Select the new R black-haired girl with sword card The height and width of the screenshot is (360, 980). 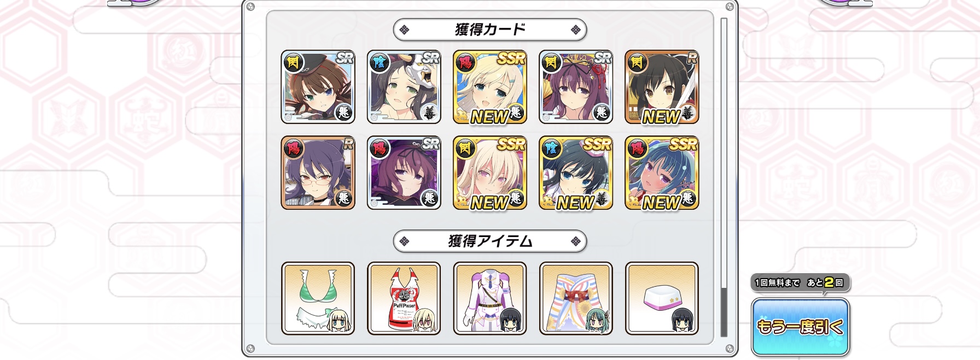pos(662,87)
